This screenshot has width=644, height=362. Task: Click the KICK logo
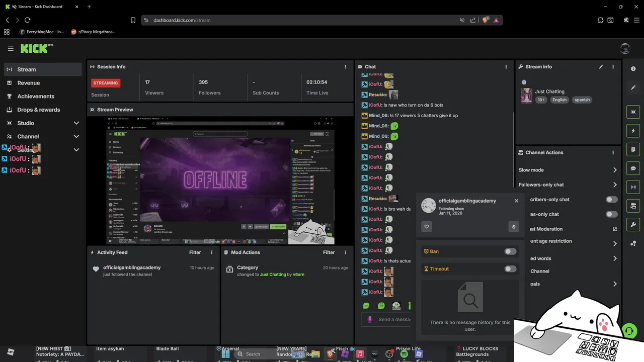point(36,49)
